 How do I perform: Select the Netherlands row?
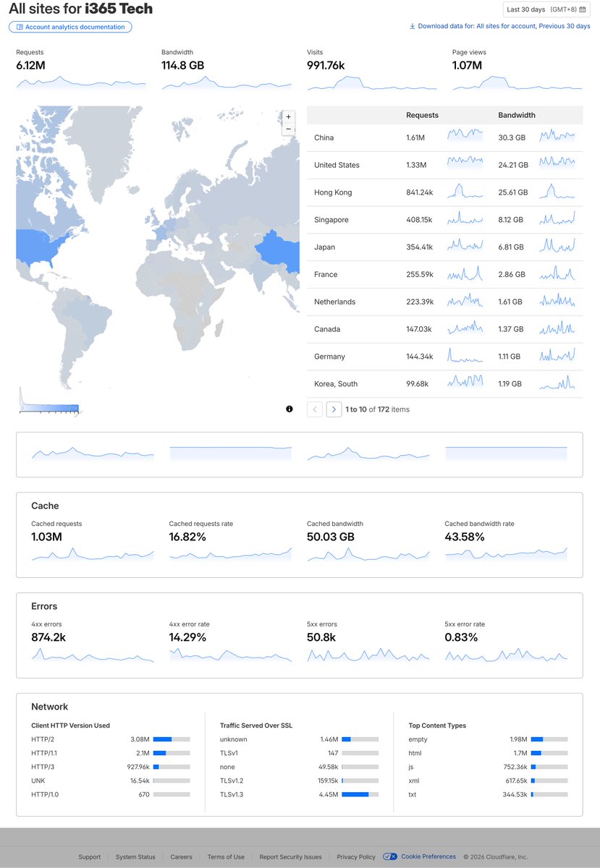pos(445,302)
